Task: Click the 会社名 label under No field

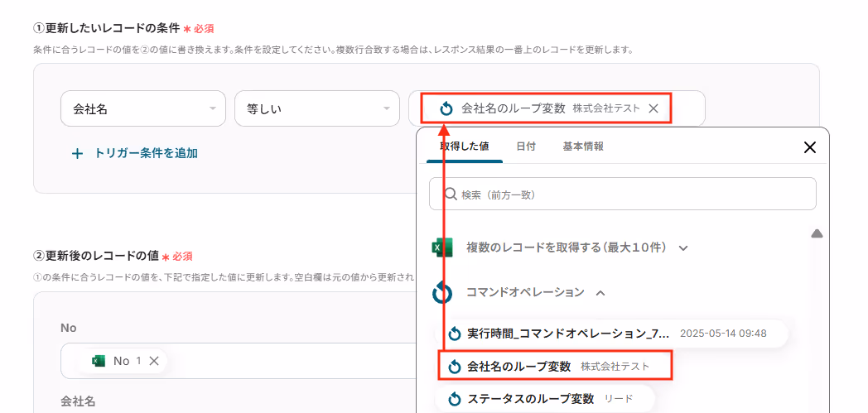Action: [78, 401]
